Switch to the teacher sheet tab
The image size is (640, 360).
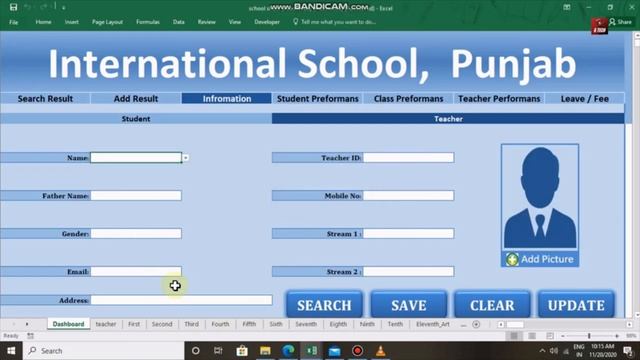106,324
